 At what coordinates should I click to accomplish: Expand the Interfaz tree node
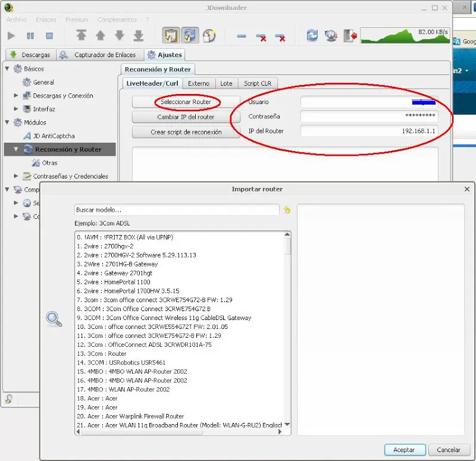pyautogui.click(x=16, y=109)
